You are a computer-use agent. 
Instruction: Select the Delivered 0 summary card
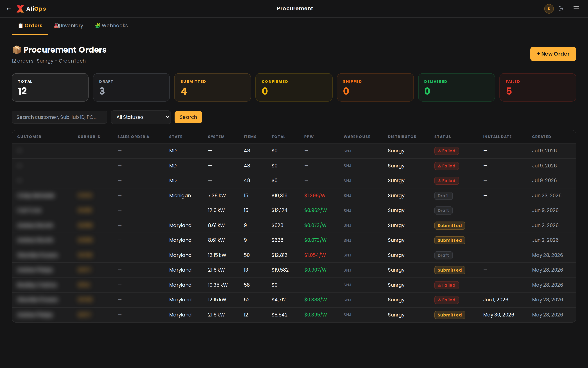click(x=456, y=87)
